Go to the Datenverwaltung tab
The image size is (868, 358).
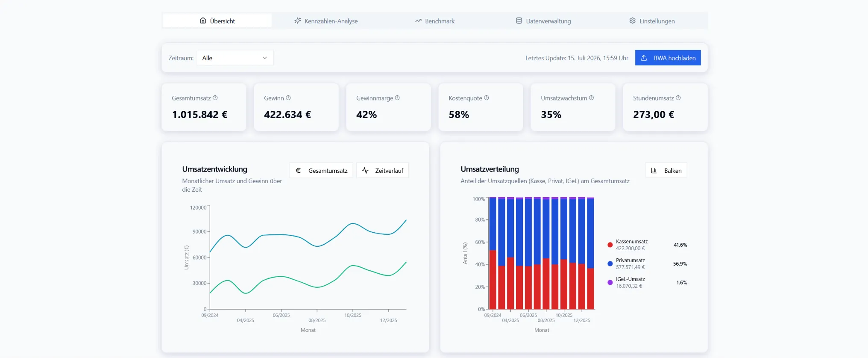pos(543,21)
